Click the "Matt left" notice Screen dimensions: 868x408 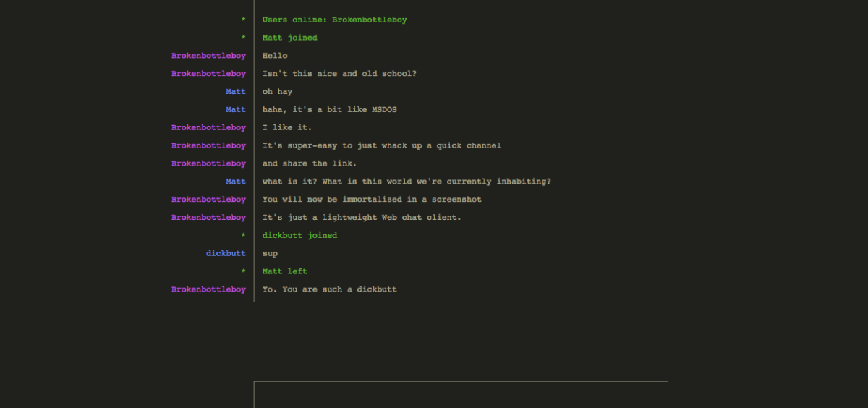pyautogui.click(x=284, y=271)
